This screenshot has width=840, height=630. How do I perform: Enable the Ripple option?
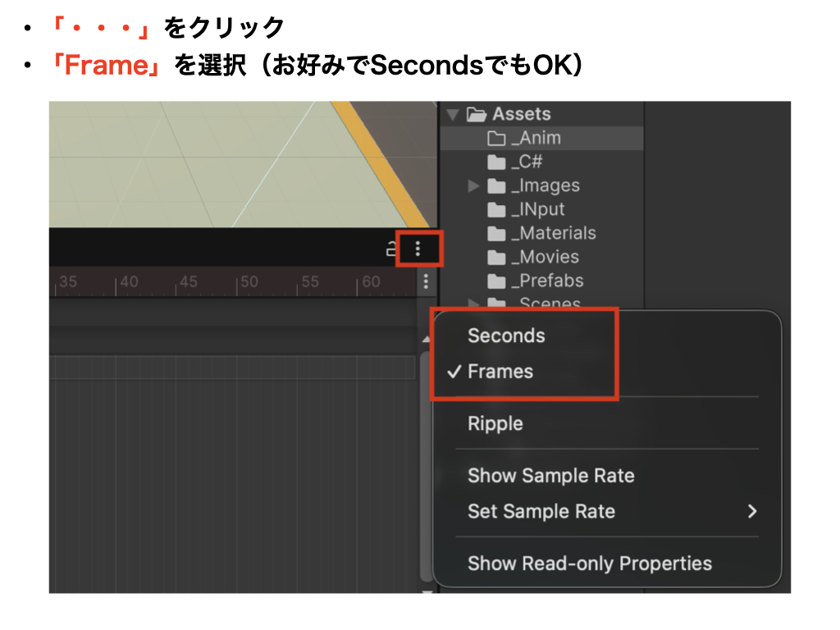tap(495, 424)
